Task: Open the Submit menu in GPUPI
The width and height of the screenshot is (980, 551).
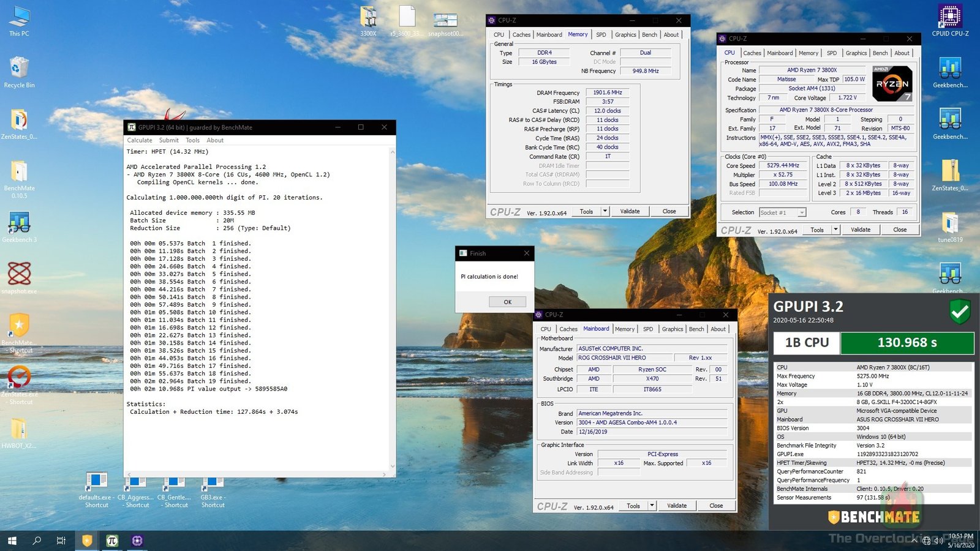Action: pyautogui.click(x=168, y=140)
